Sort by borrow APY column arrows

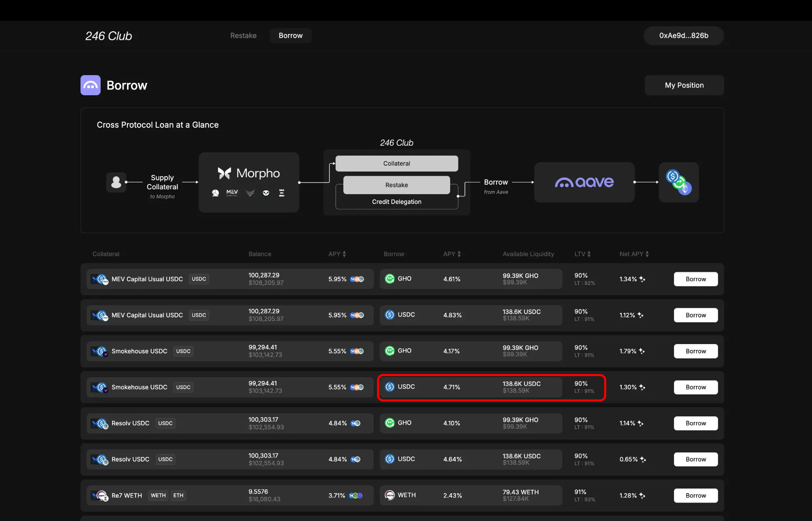(459, 254)
